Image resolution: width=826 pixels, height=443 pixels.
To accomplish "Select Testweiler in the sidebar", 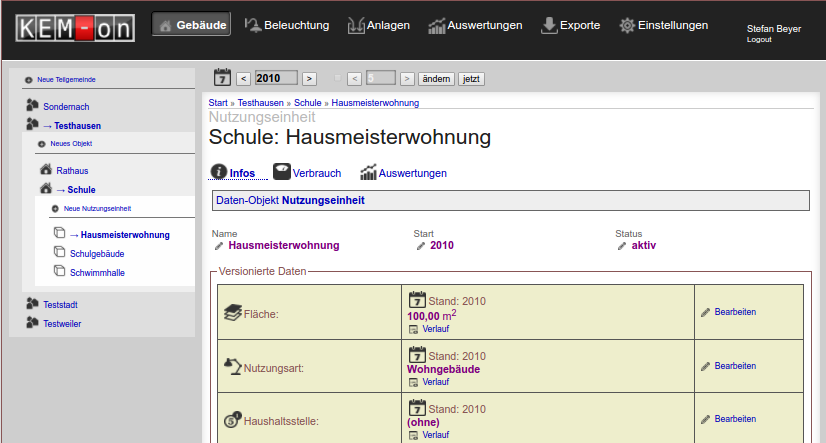I will pyautogui.click(x=62, y=323).
